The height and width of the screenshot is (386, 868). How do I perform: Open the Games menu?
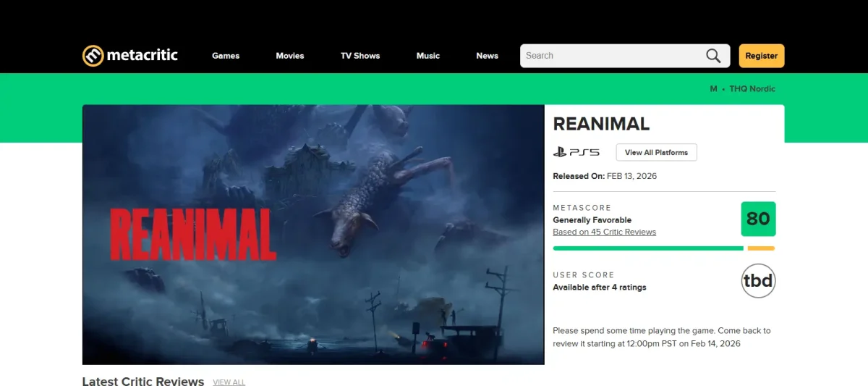(226, 56)
